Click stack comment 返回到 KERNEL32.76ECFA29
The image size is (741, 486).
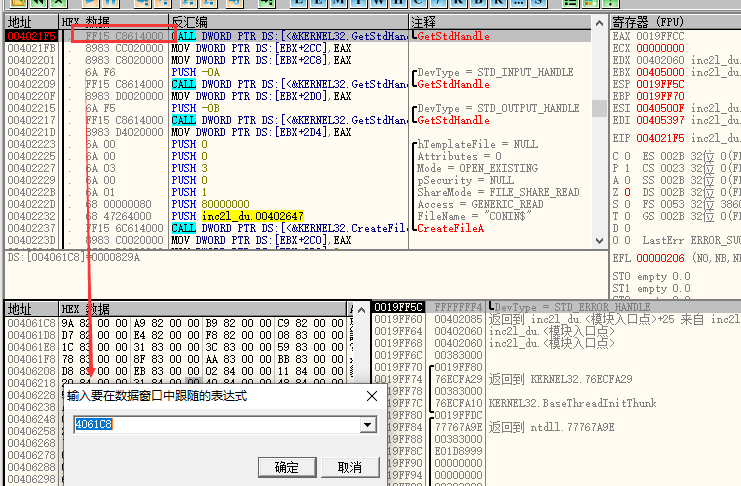click(x=560, y=379)
